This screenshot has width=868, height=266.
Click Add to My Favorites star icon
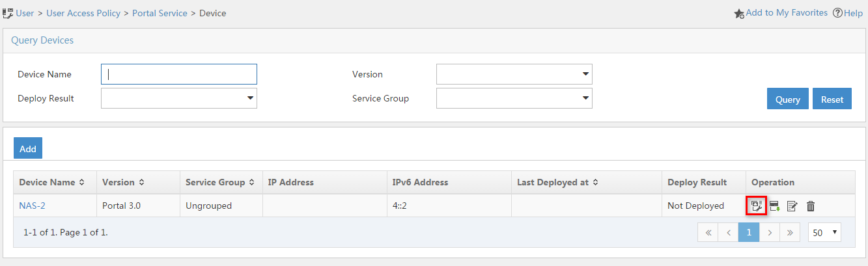pyautogui.click(x=739, y=13)
